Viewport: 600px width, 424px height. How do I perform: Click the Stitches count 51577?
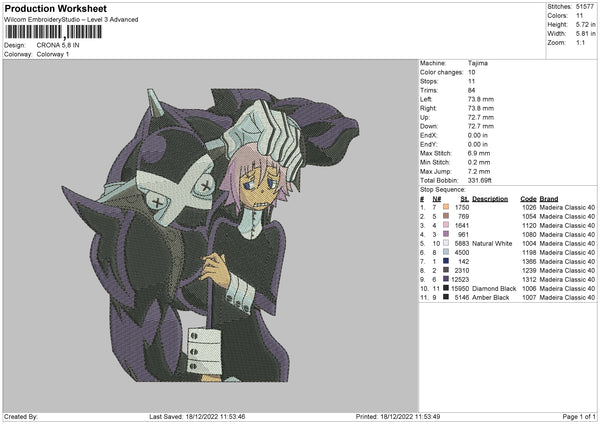tap(585, 7)
